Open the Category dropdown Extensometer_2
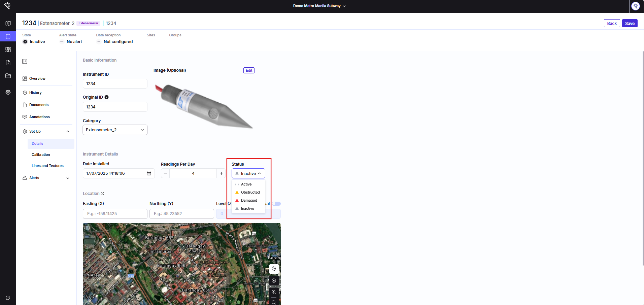The width and height of the screenshot is (644, 305). point(115,130)
